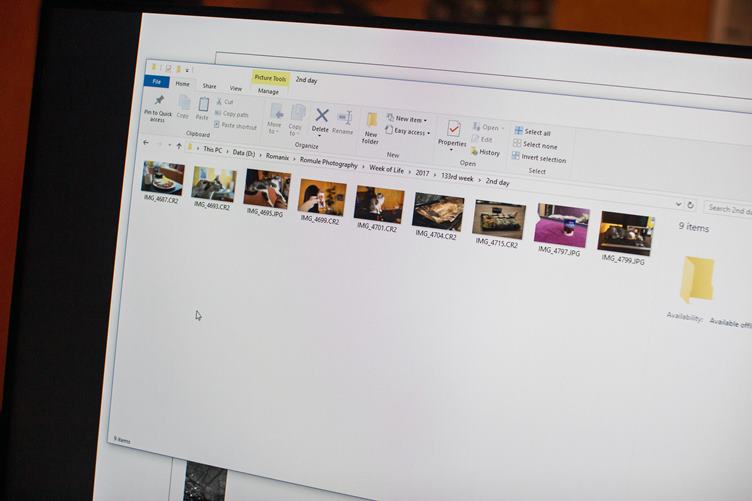Click '9 items' in bottom status bar
This screenshot has height=501, width=752.
tap(121, 439)
